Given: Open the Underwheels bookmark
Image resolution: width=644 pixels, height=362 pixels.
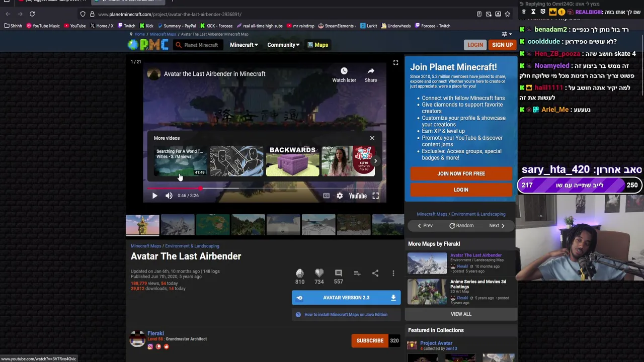Looking at the screenshot, I should [x=395, y=26].
